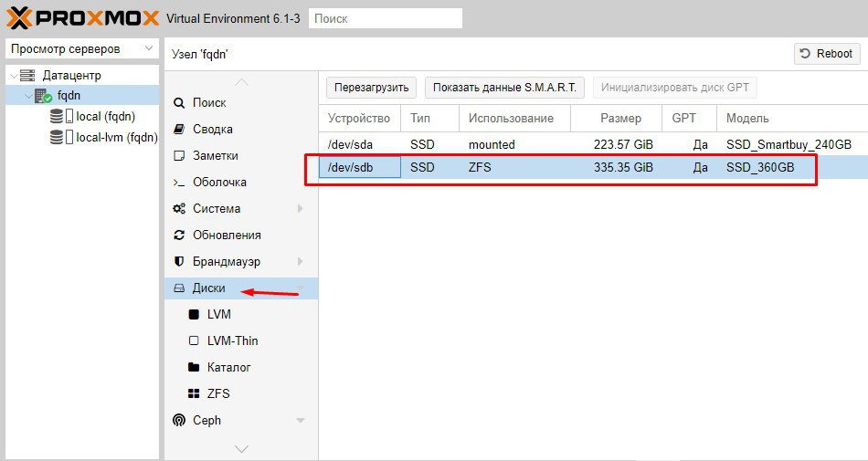Sort by the Размер column header
868x461 pixels.
(x=616, y=119)
